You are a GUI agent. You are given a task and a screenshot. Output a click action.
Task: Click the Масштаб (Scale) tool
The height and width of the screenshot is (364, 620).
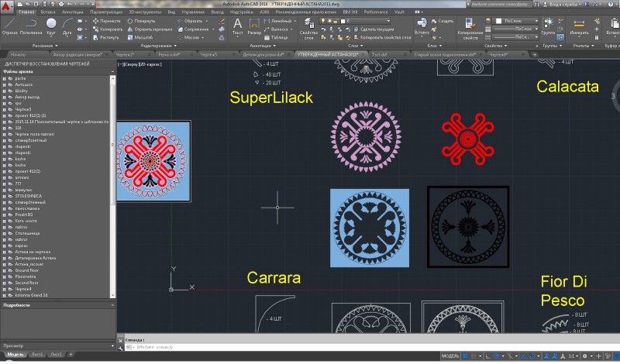(x=139, y=37)
